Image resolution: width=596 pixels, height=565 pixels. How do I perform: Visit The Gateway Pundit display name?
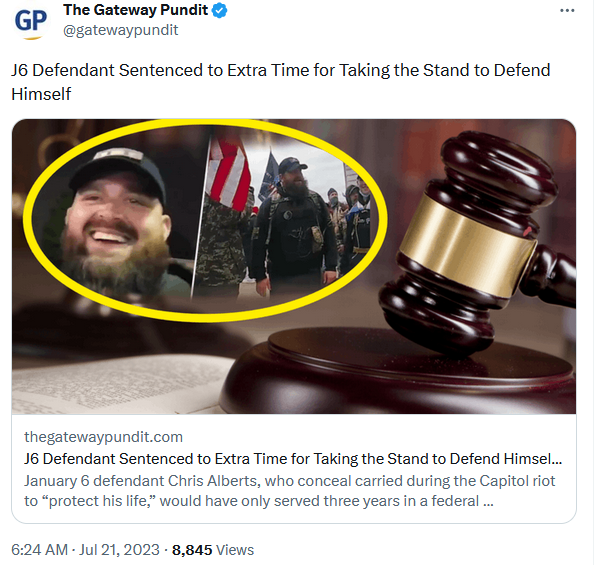(x=135, y=10)
